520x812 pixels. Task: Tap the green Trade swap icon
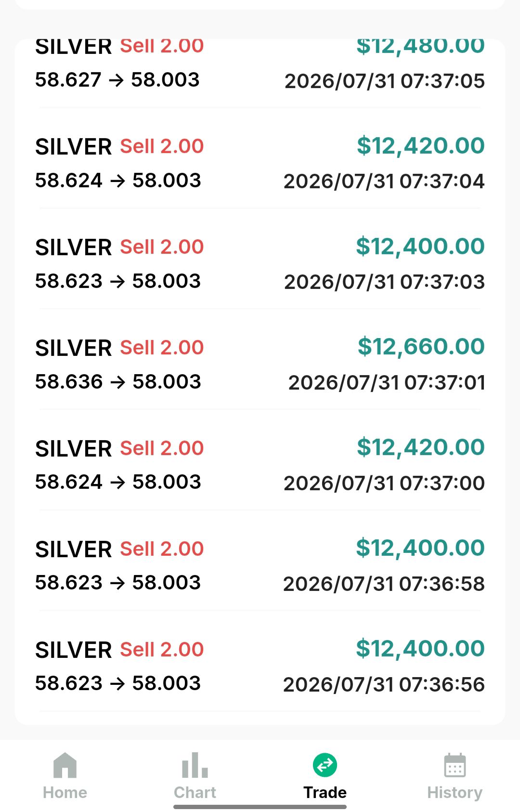coord(325,765)
